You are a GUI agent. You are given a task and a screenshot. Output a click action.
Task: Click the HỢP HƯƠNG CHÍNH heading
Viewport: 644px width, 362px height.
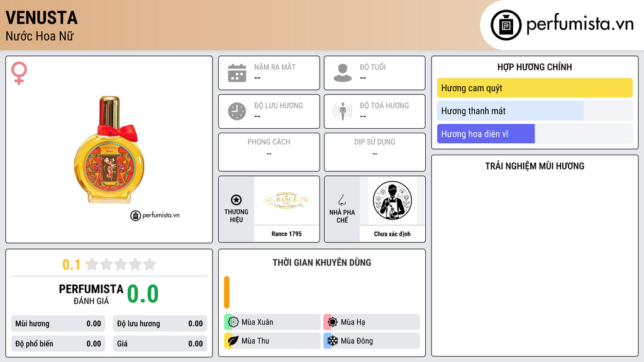[535, 67]
